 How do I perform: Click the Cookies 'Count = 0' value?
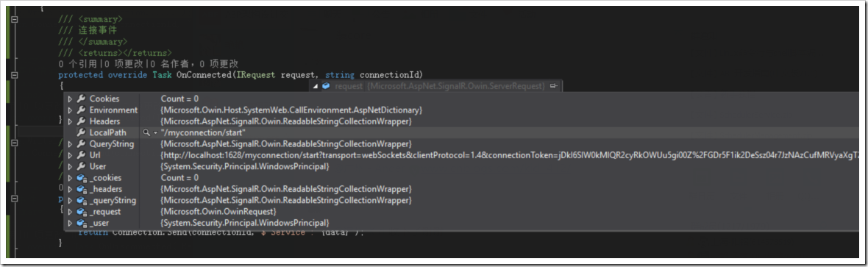(x=180, y=99)
